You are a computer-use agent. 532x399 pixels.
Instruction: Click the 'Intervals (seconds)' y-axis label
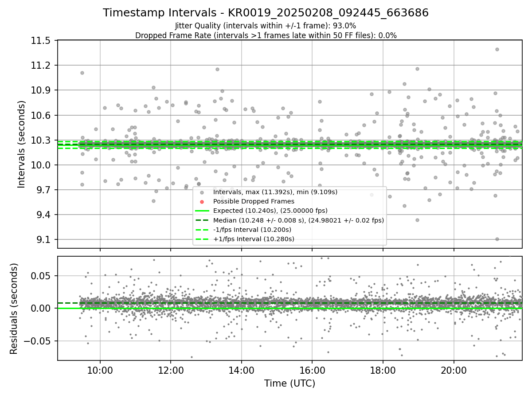pyautogui.click(x=22, y=144)
